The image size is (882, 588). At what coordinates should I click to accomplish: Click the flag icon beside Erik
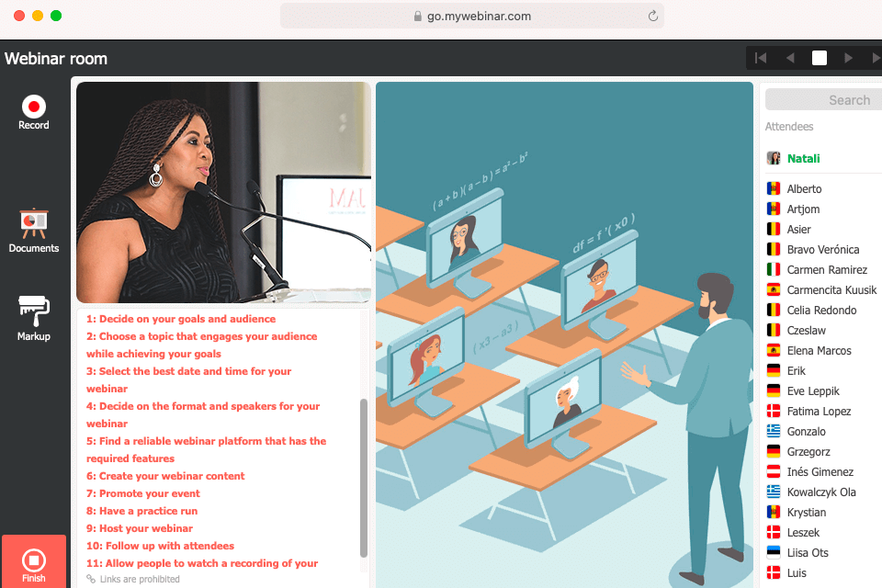click(774, 370)
